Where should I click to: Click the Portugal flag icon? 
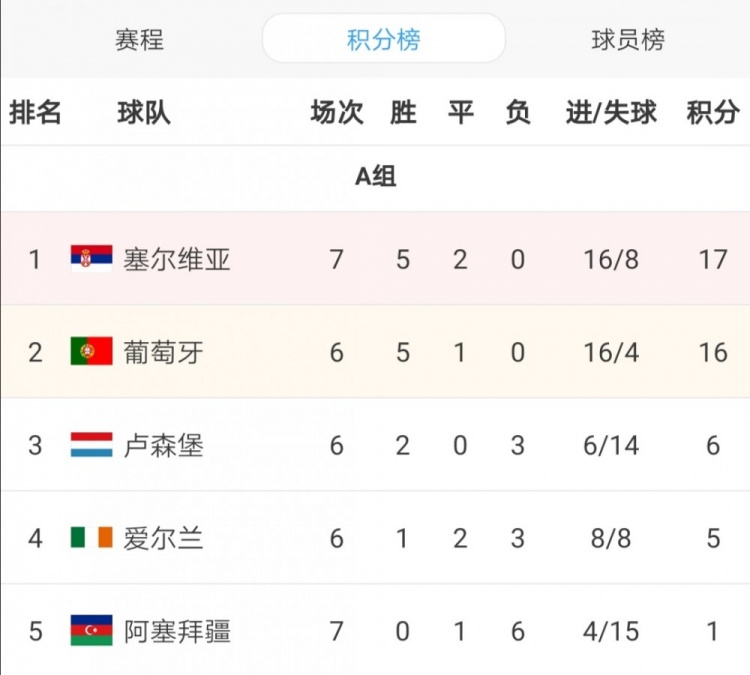(91, 352)
